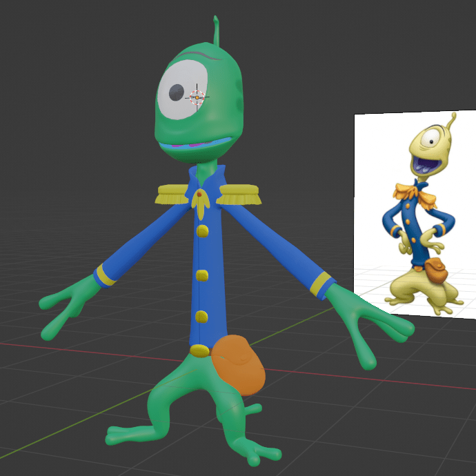Click the yellow epaulette on the screen-left shoulder
Viewport: 476px width, 476px height.
coord(172,195)
